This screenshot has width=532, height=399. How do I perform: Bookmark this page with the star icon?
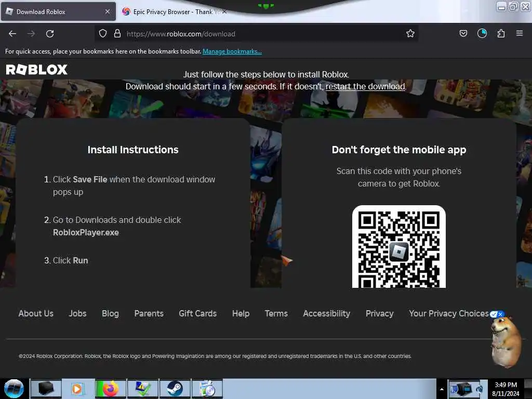coord(410,33)
